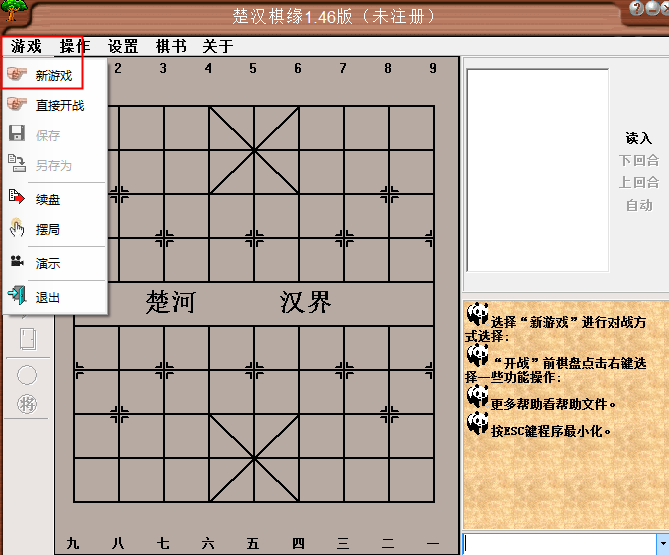
Task: Click the column label 9 above board
Action: tap(433, 68)
